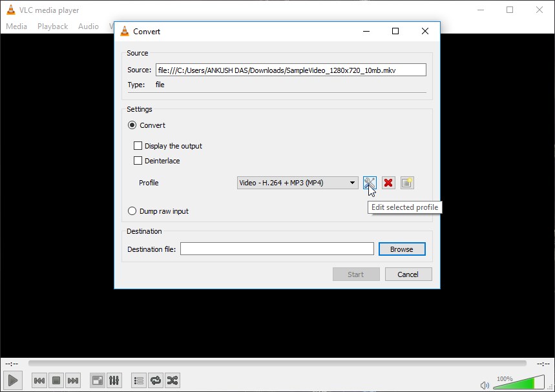Show extended settings equalizer icon
Image resolution: width=555 pixels, height=392 pixels.
(114, 380)
